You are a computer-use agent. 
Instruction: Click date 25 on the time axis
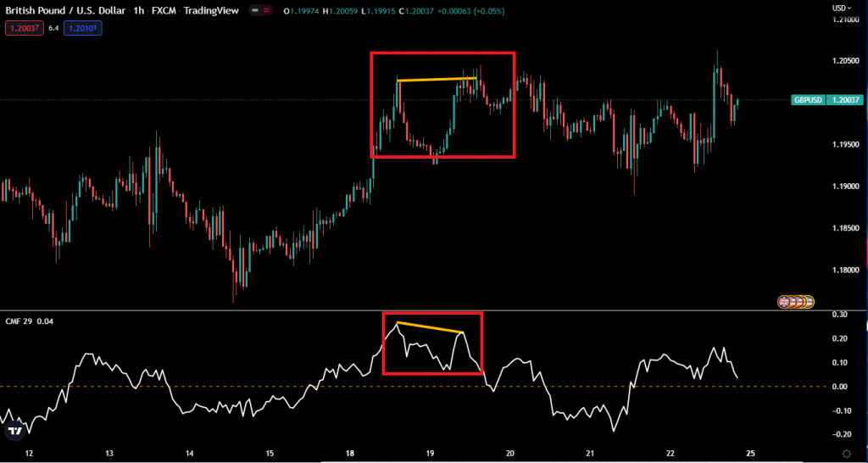751,453
